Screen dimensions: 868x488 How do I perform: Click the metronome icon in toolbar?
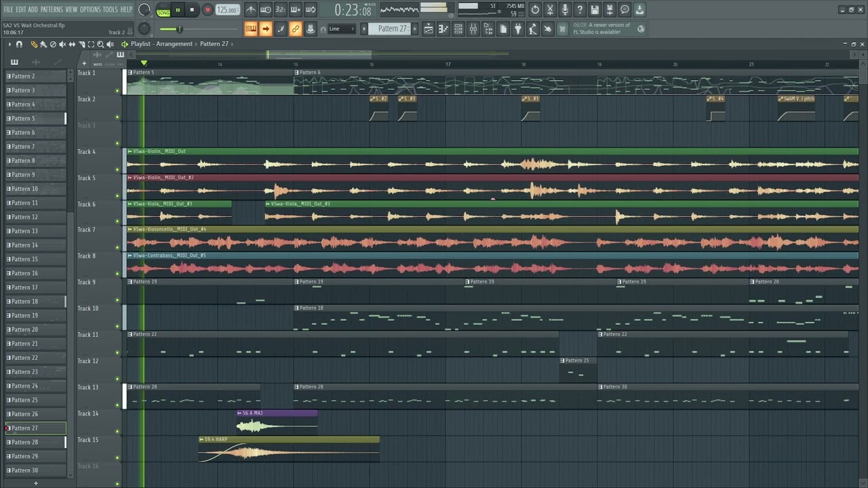click(251, 9)
